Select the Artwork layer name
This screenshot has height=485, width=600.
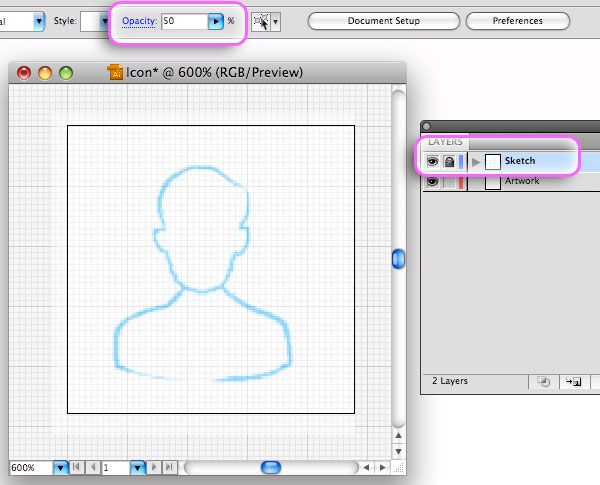(x=522, y=181)
